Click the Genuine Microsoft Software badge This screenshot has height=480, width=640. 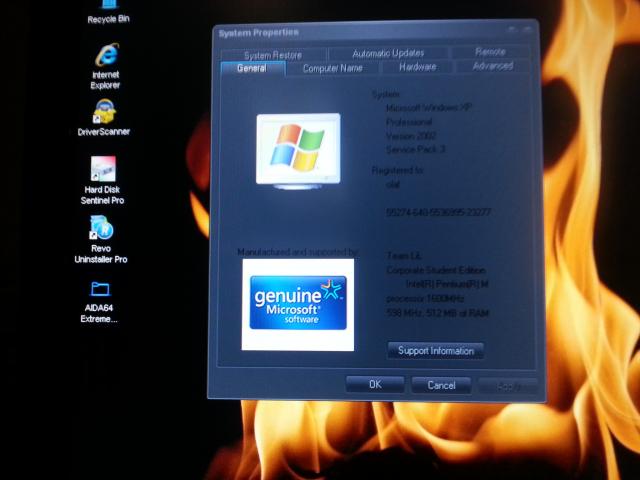(x=298, y=304)
